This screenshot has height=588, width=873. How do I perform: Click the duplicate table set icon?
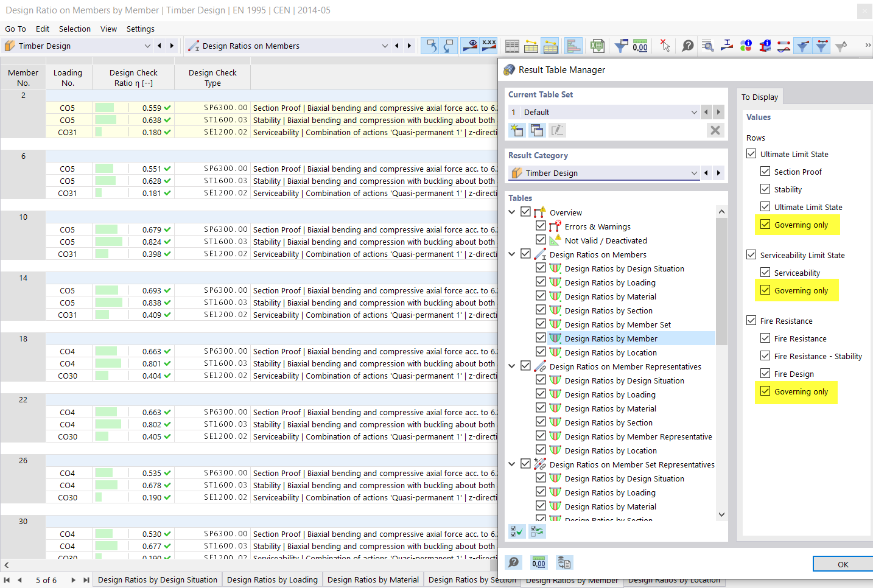pos(537,130)
